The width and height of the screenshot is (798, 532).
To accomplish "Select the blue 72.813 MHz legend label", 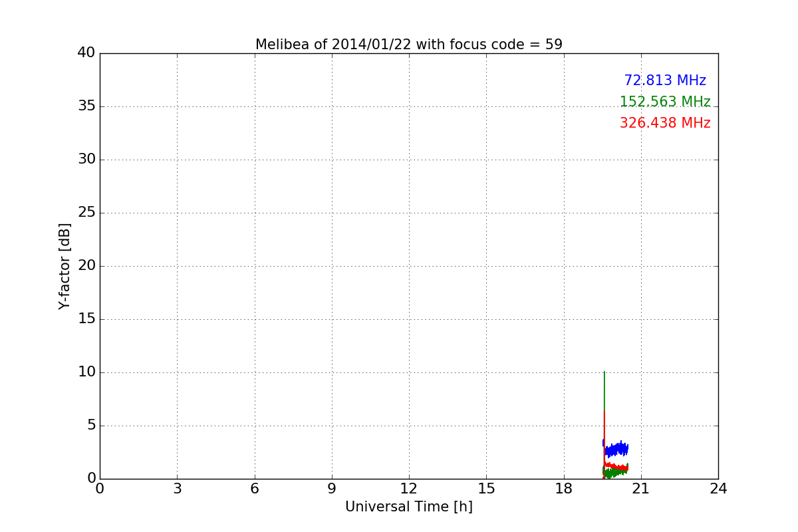I will pyautogui.click(x=665, y=80).
